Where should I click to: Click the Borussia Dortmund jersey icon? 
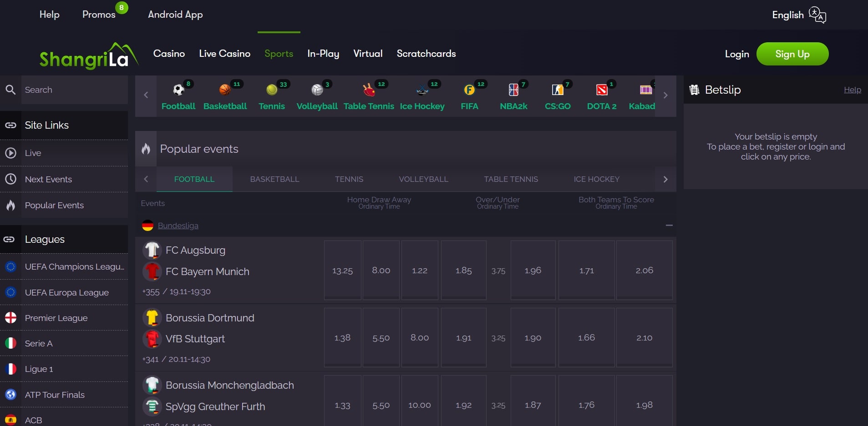coord(152,317)
